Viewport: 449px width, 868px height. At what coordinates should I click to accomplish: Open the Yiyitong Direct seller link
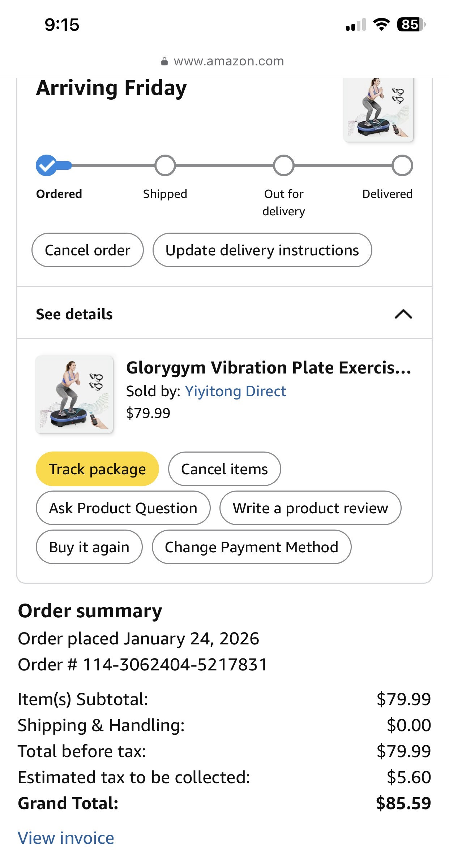235,391
